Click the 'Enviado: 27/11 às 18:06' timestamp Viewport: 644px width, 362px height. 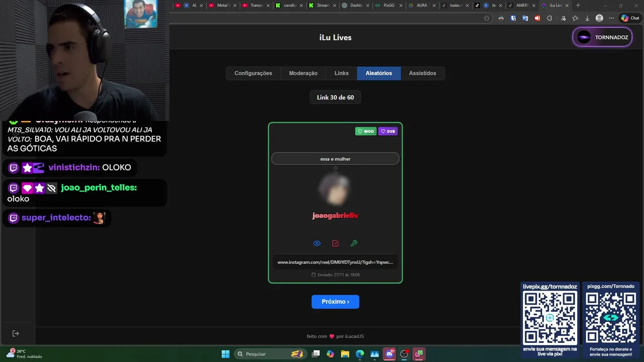335,275
